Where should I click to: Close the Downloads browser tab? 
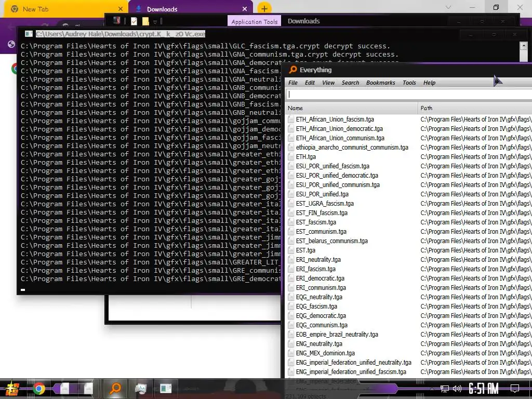point(245,9)
